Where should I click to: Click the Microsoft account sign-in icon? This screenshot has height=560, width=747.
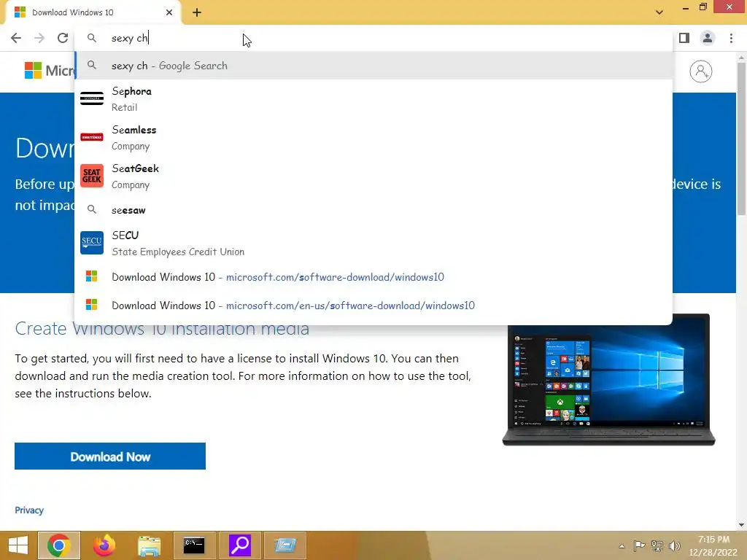[x=701, y=71]
